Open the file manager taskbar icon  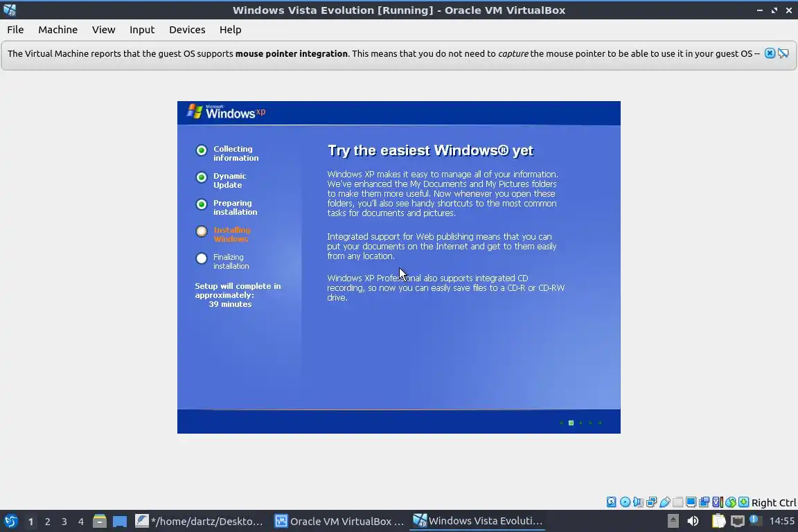[x=100, y=522]
